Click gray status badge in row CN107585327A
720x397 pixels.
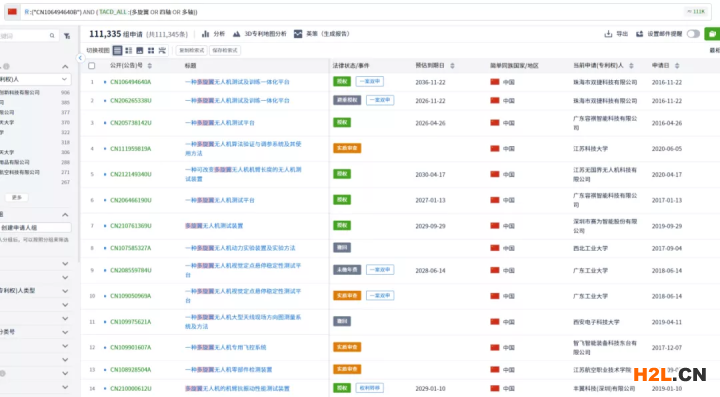342,248
